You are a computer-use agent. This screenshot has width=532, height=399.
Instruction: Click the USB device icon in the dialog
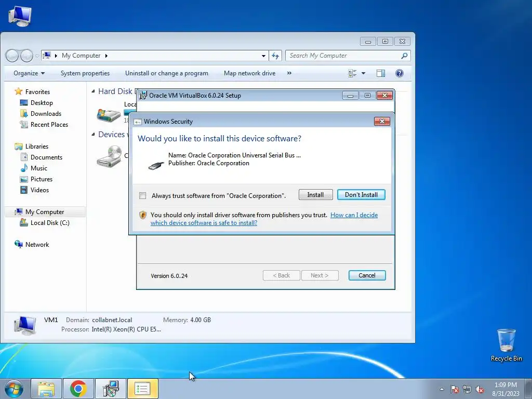click(x=156, y=165)
